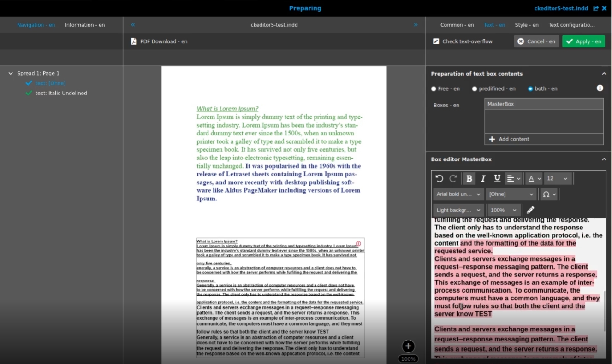Click the green 'Apply - en' button
This screenshot has height=364, width=612.
583,41
